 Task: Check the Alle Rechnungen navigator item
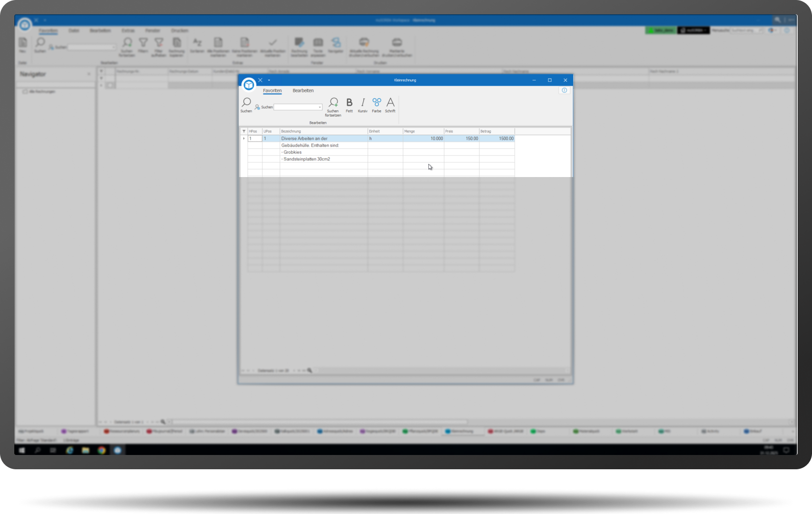click(25, 91)
